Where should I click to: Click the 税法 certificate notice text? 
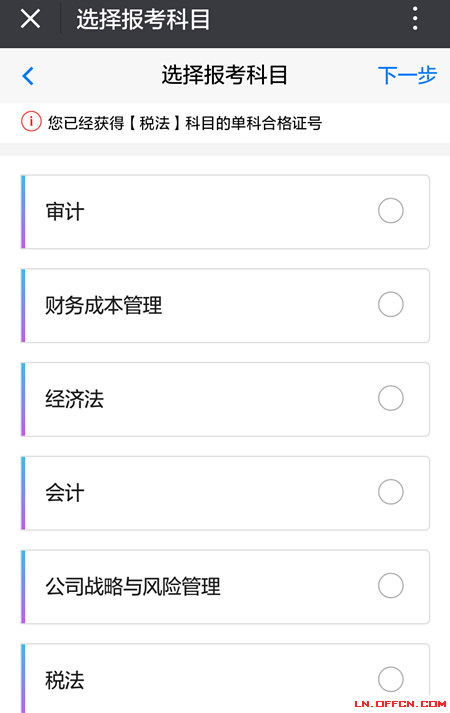point(185,123)
